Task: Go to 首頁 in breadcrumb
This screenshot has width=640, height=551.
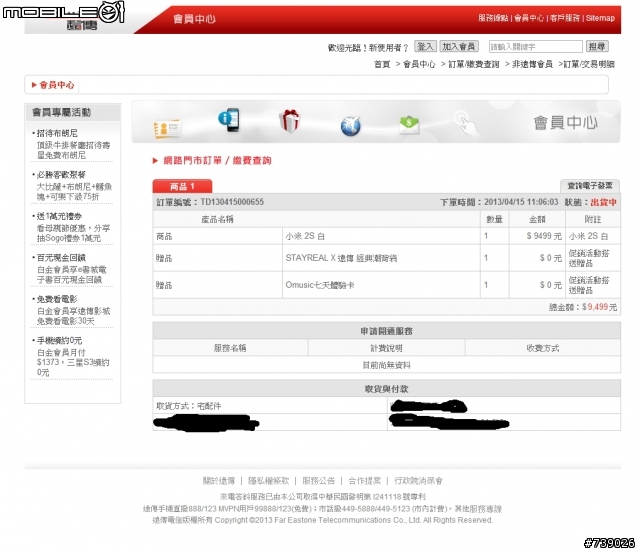Action: coord(382,64)
